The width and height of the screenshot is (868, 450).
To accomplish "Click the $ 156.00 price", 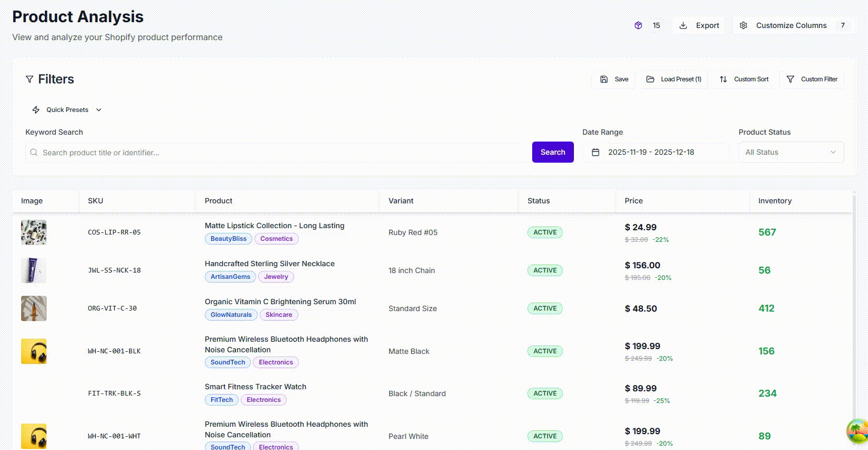I will (x=643, y=265).
